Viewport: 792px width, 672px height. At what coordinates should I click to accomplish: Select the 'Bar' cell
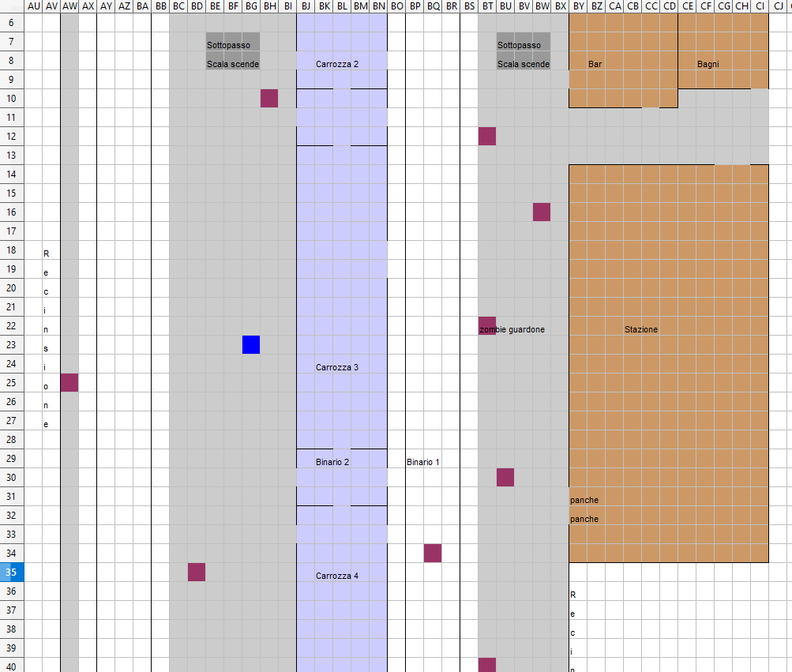(595, 64)
